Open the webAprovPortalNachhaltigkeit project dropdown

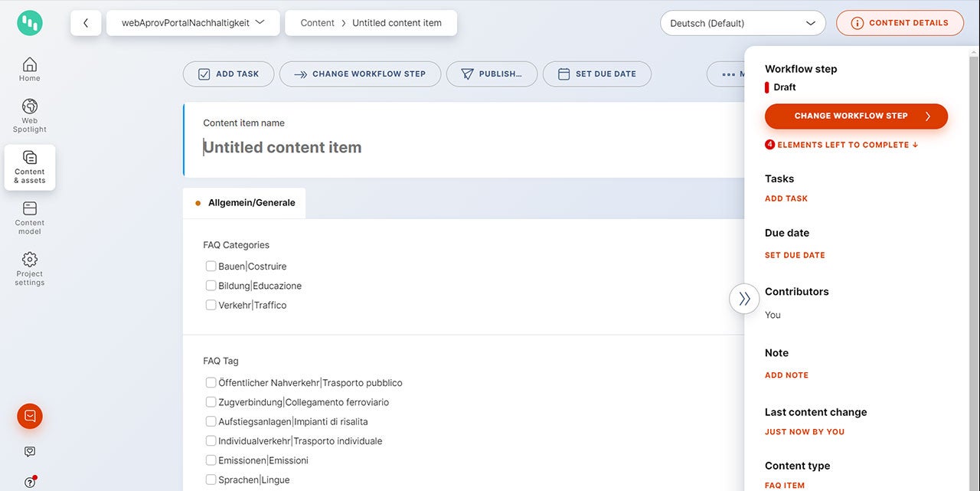[x=193, y=23]
